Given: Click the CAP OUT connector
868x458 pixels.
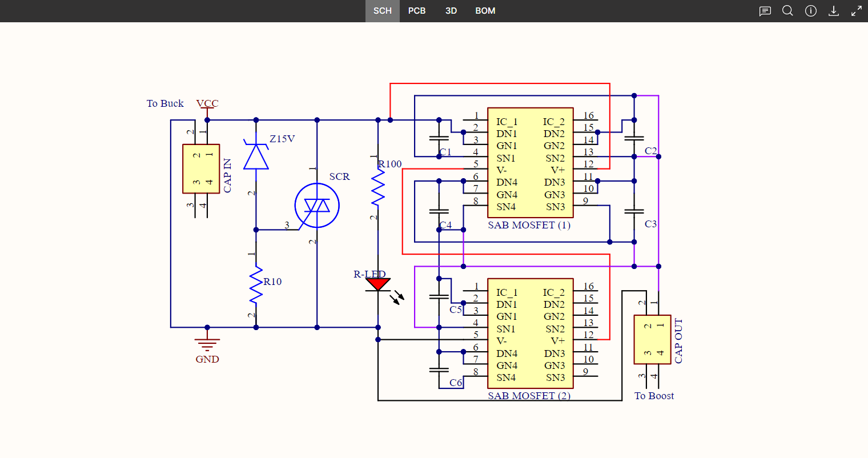Looking at the screenshot, I should (652, 339).
